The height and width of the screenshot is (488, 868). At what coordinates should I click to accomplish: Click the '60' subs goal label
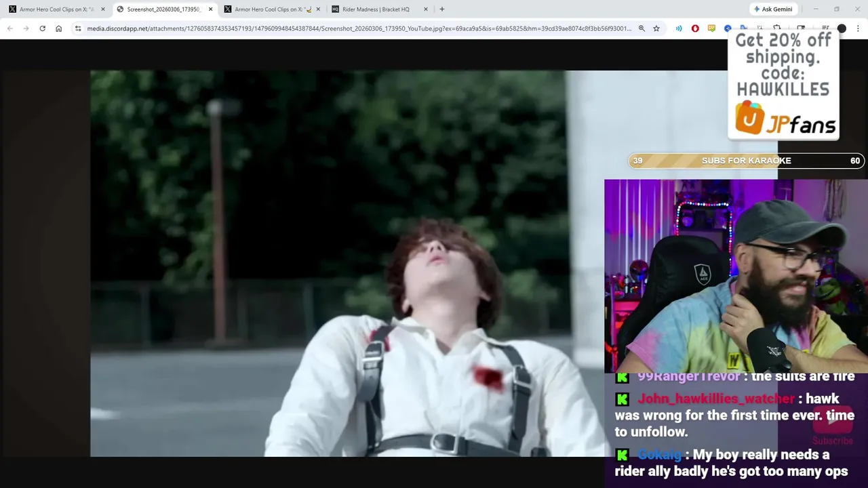(855, 161)
